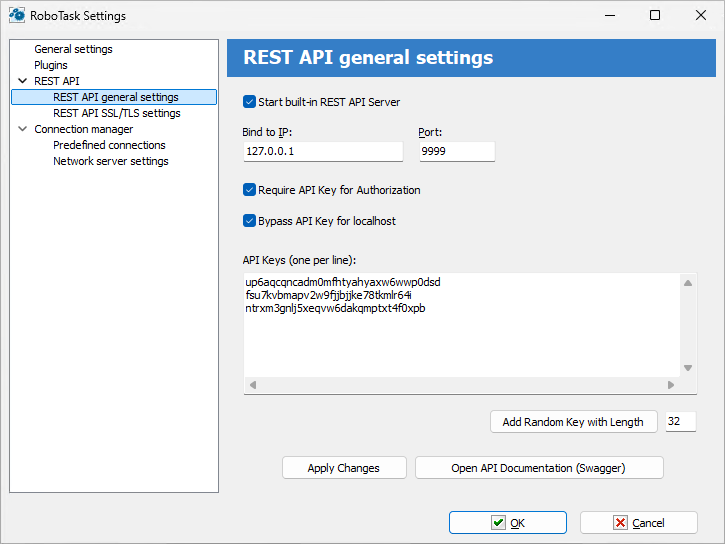Click Apply Changes button
Viewport: 725px width, 544px height.
(x=344, y=468)
